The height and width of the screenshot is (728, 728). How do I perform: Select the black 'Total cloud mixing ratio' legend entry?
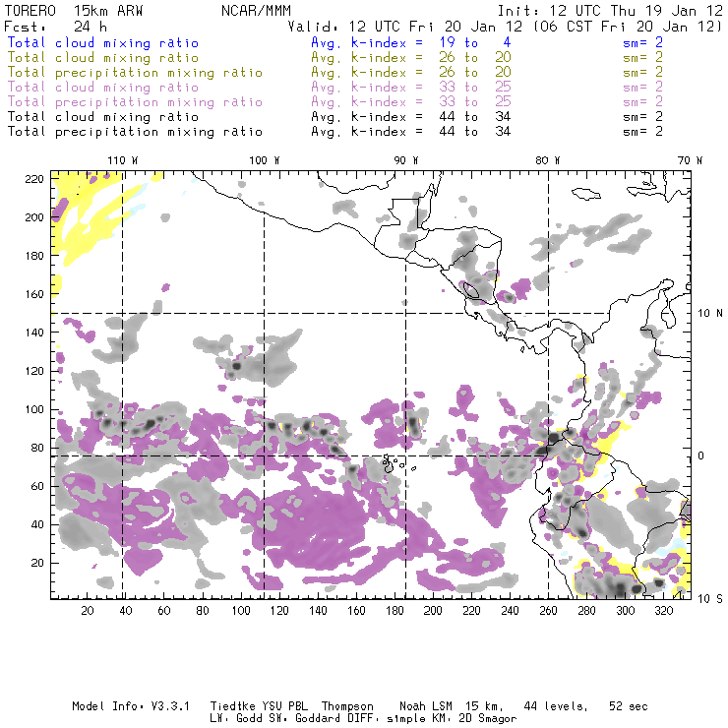point(103,117)
